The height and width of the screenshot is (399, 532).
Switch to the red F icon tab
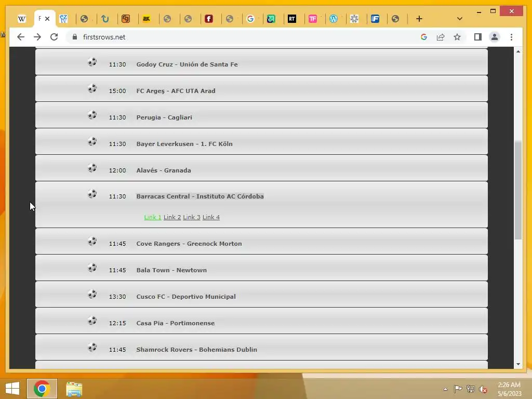pyautogui.click(x=209, y=19)
